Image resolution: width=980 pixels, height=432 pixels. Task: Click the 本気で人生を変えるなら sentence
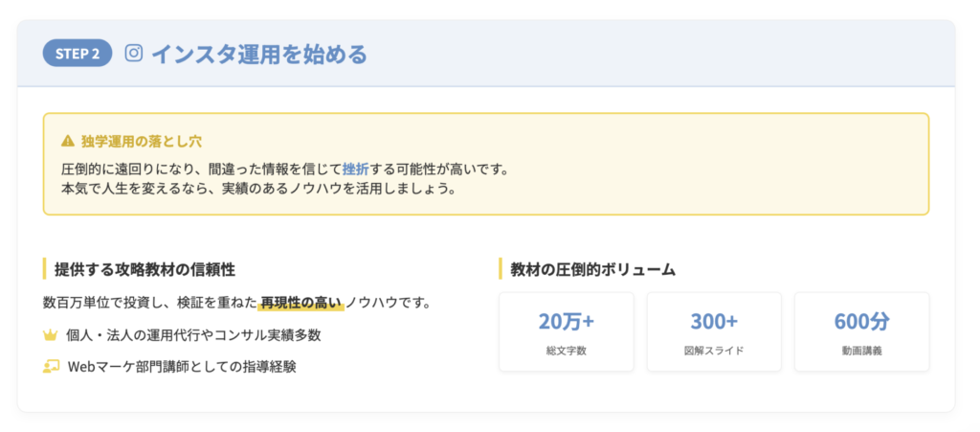[258, 188]
